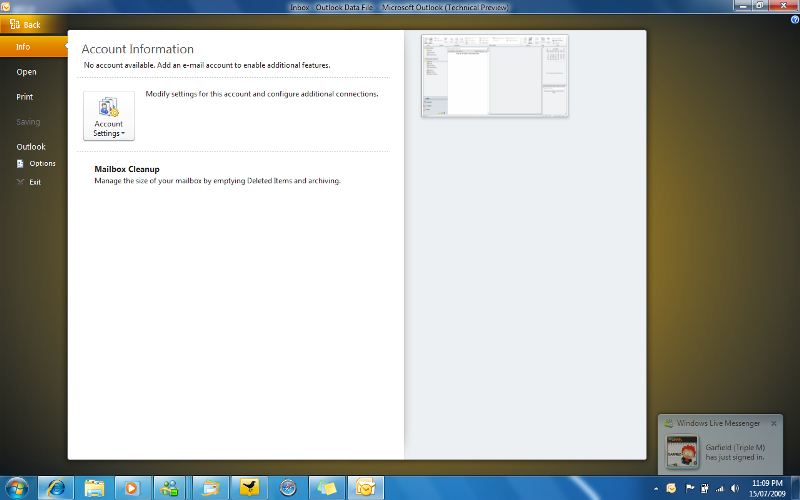Screen dimensions: 800x500
Task: Open the network signal tray icon
Action: pyautogui.click(x=720, y=488)
